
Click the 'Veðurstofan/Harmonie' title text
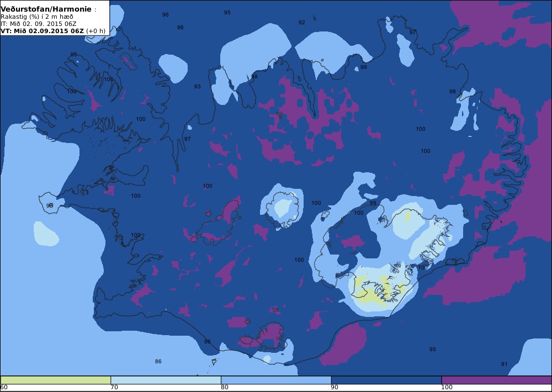coord(46,9)
